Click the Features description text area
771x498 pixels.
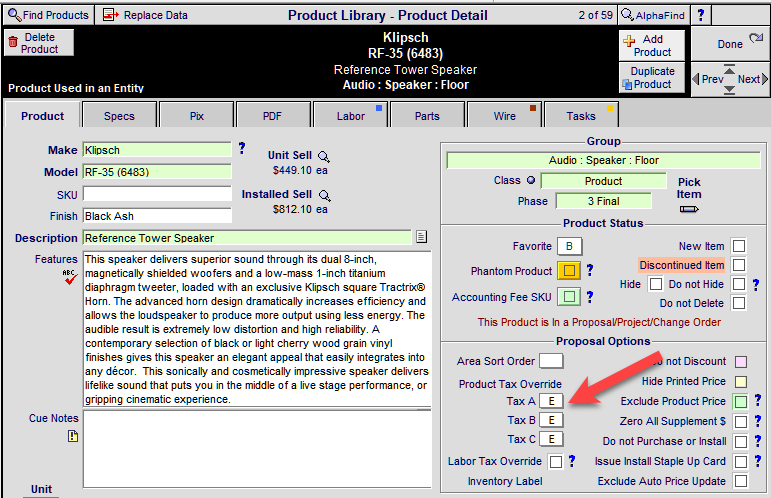tap(257, 329)
